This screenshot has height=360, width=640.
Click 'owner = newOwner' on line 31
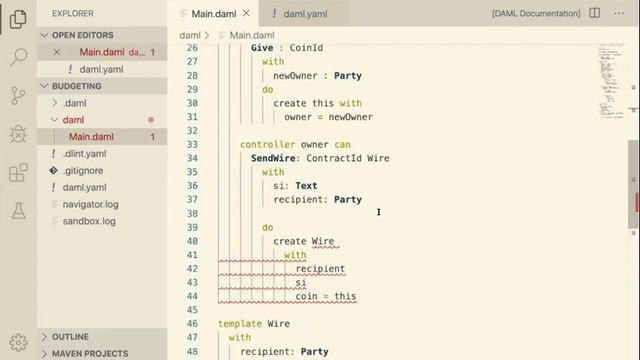329,117
